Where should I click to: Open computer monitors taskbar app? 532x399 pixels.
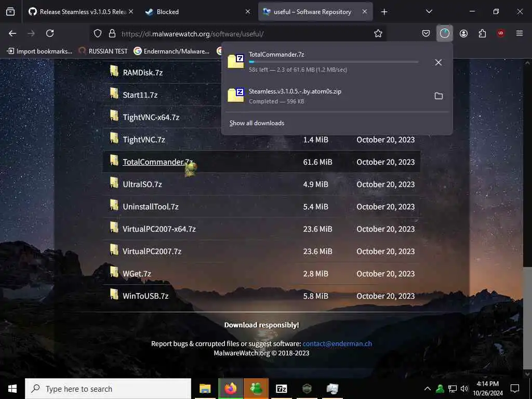(332, 389)
